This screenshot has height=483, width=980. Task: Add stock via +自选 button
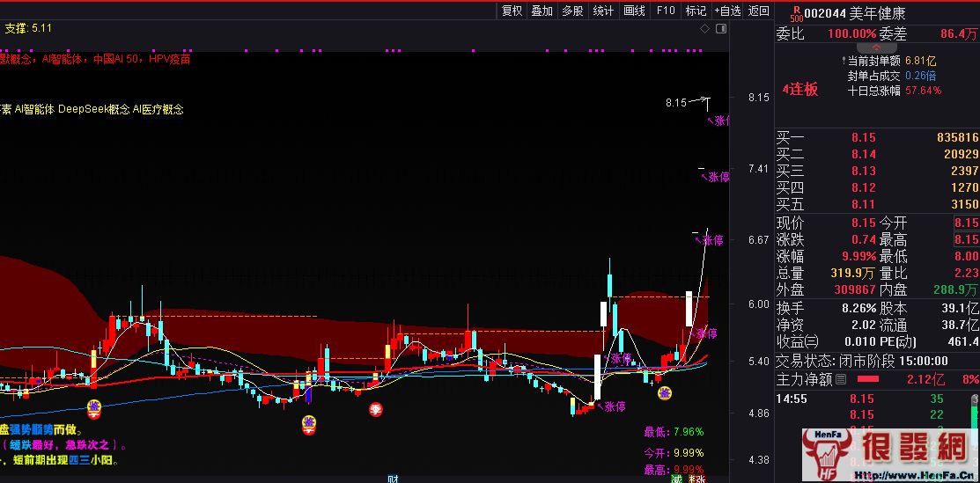click(x=727, y=11)
